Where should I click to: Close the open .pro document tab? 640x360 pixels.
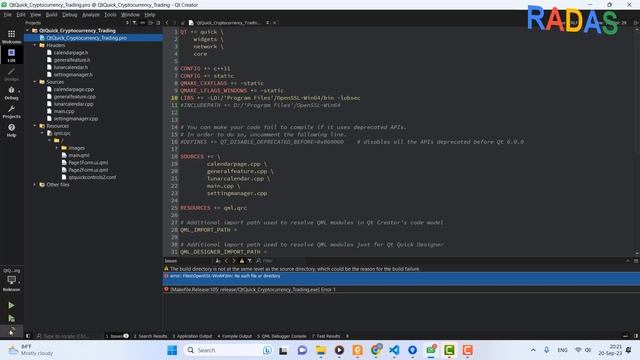point(275,23)
